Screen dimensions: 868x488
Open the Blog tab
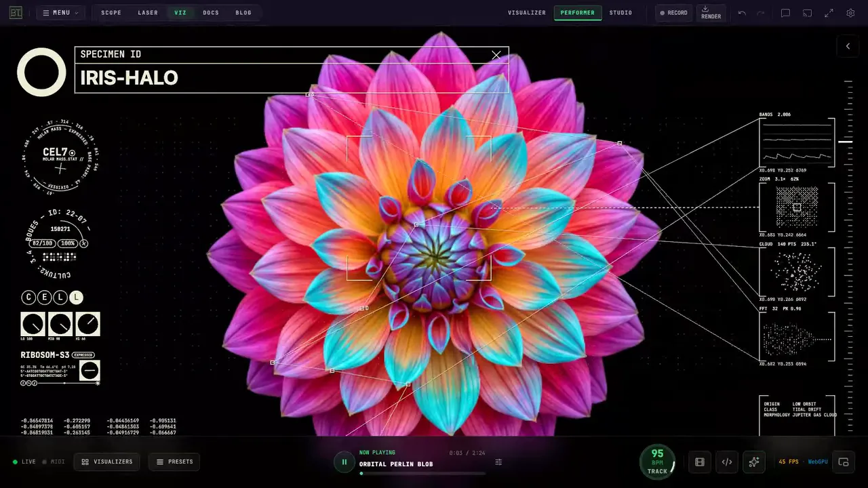click(243, 13)
